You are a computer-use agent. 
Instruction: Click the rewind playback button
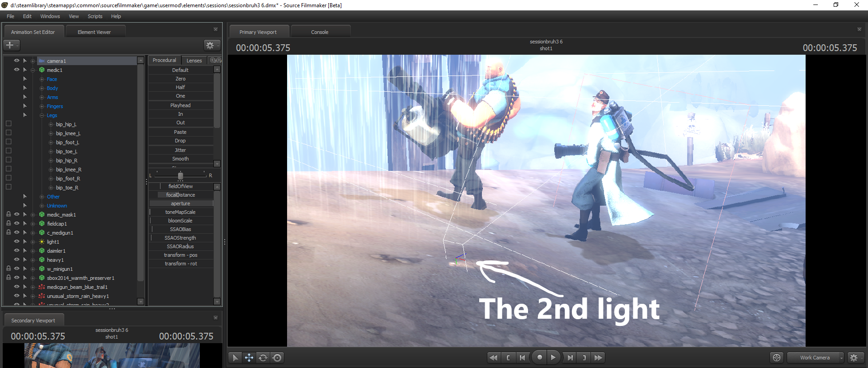(494, 358)
